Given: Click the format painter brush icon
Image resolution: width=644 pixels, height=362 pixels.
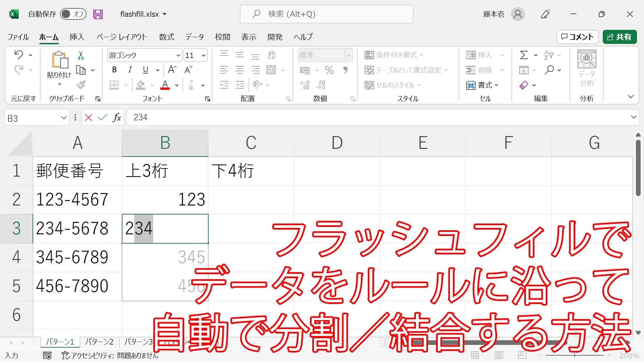Looking at the screenshot, I should click(x=81, y=85).
